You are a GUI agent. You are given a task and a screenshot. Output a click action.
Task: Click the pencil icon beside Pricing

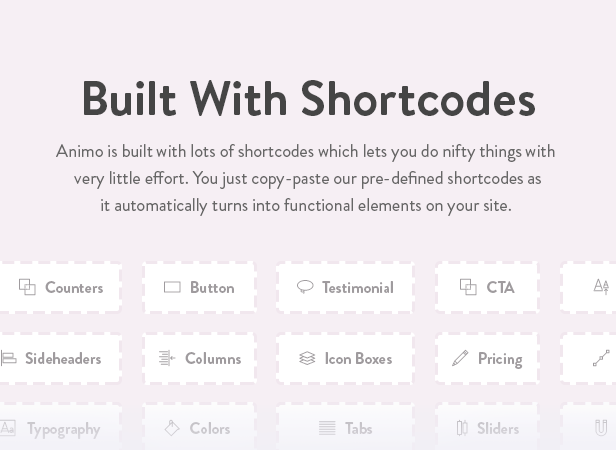[x=460, y=358]
